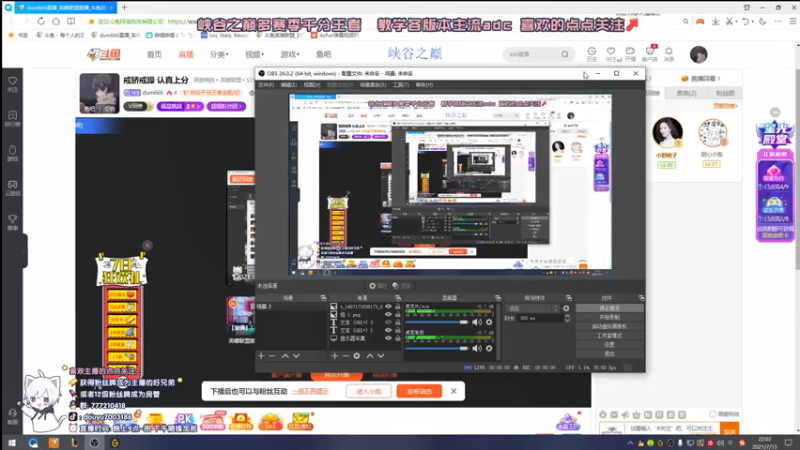Go to the Douyu home page tab
The image size is (800, 450).
(x=154, y=54)
